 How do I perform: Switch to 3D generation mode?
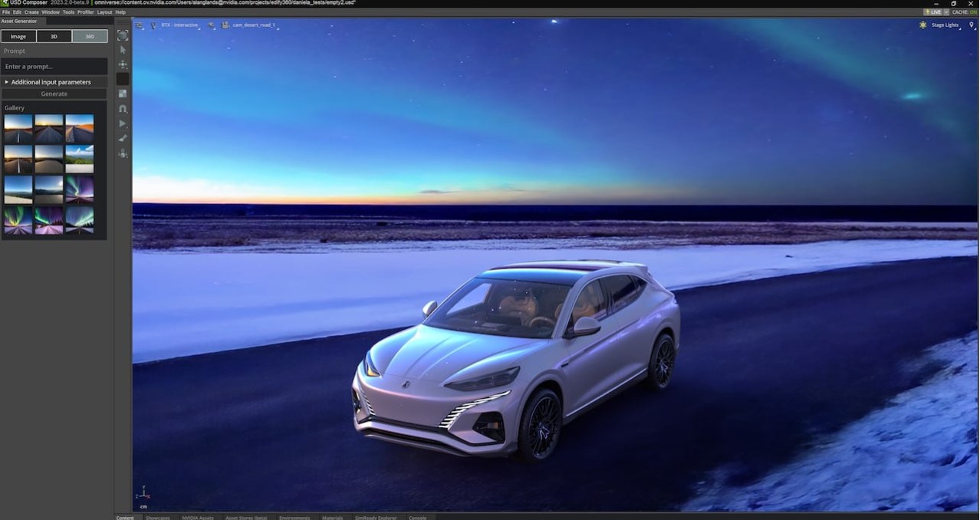[54, 36]
